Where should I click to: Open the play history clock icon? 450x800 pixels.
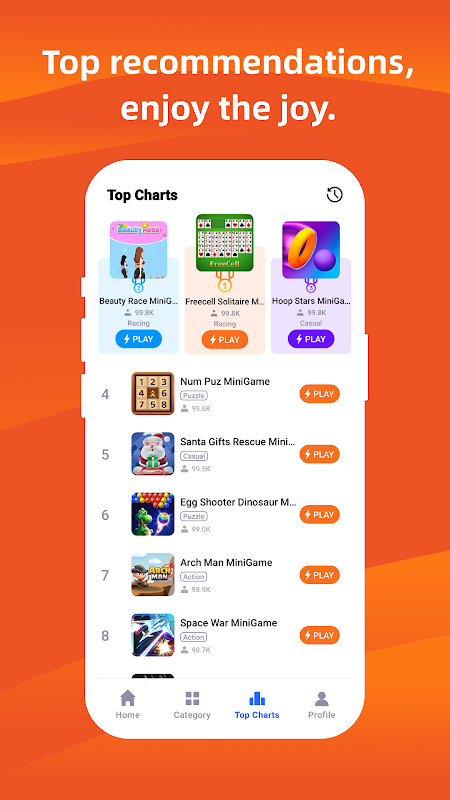click(x=335, y=194)
